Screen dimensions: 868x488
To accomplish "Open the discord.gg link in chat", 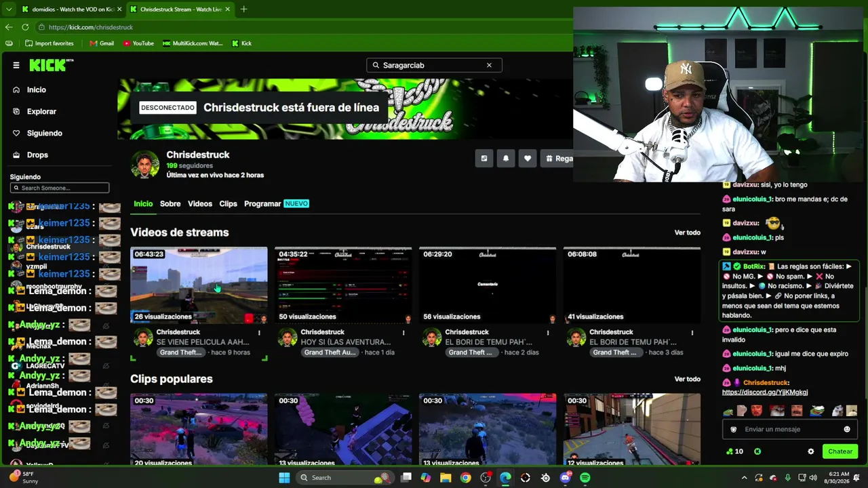I will pyautogui.click(x=765, y=392).
